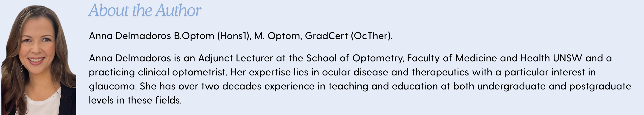Click the words "ocular disease" in the bio

355,72
